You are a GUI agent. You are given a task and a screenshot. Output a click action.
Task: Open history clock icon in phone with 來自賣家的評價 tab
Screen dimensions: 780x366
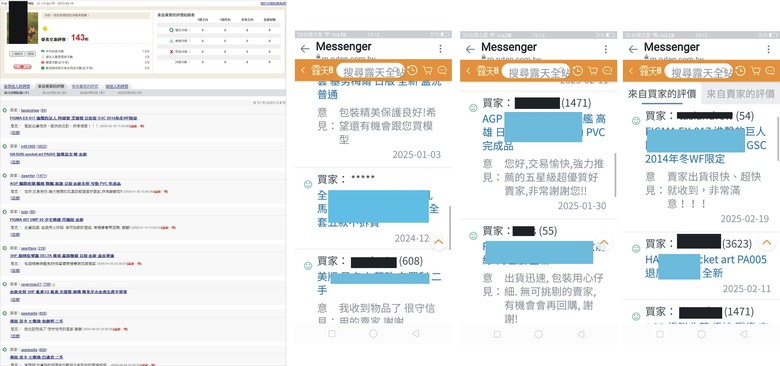point(740,71)
